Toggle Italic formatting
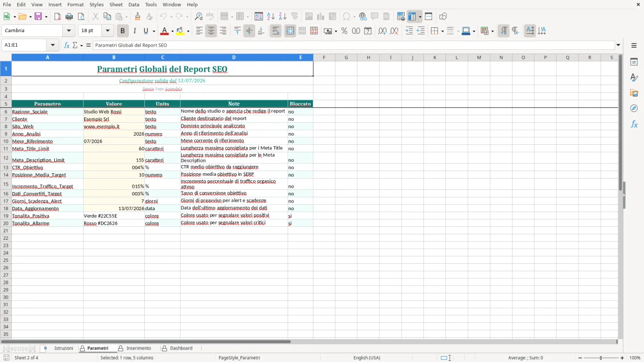644x362 pixels. (x=134, y=31)
